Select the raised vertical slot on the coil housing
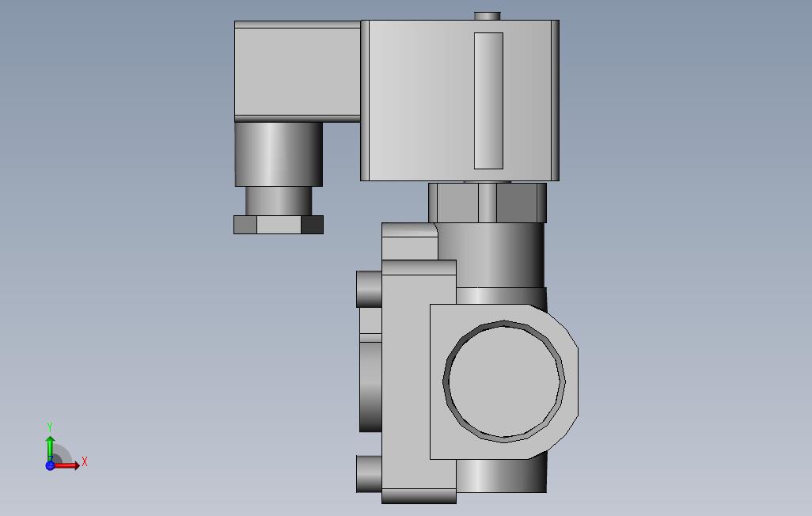This screenshot has width=812, height=516. [x=488, y=101]
